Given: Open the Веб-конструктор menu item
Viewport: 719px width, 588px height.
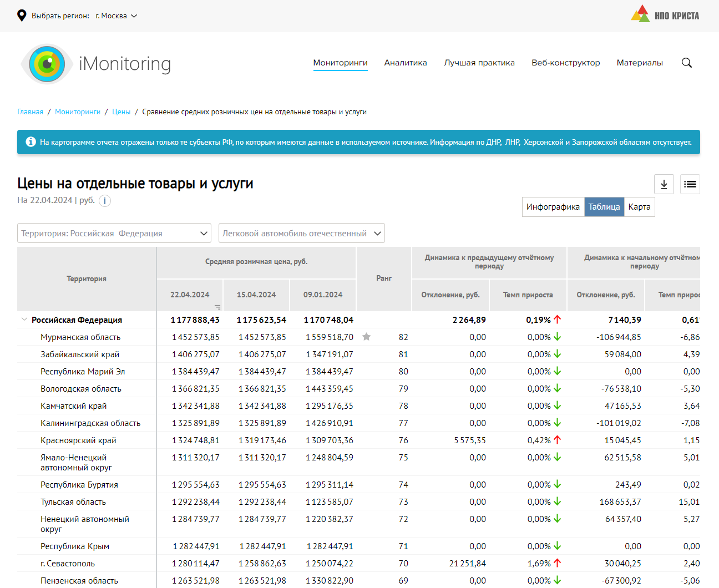Looking at the screenshot, I should (x=565, y=63).
